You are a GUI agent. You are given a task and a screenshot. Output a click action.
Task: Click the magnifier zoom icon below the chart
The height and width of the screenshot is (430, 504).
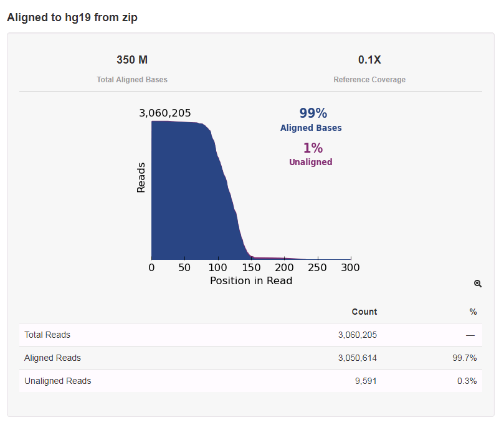478,284
